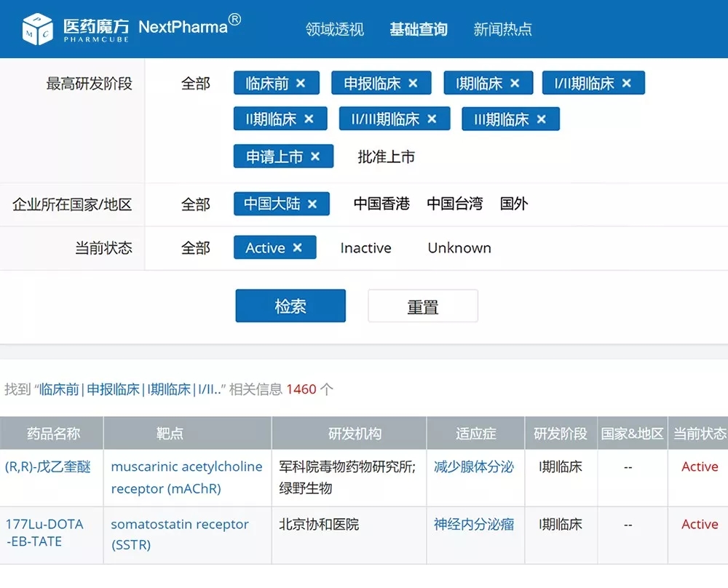Screen dimensions: 728x588
Task: Click the 研发阶段 column header
Action: click(560, 434)
